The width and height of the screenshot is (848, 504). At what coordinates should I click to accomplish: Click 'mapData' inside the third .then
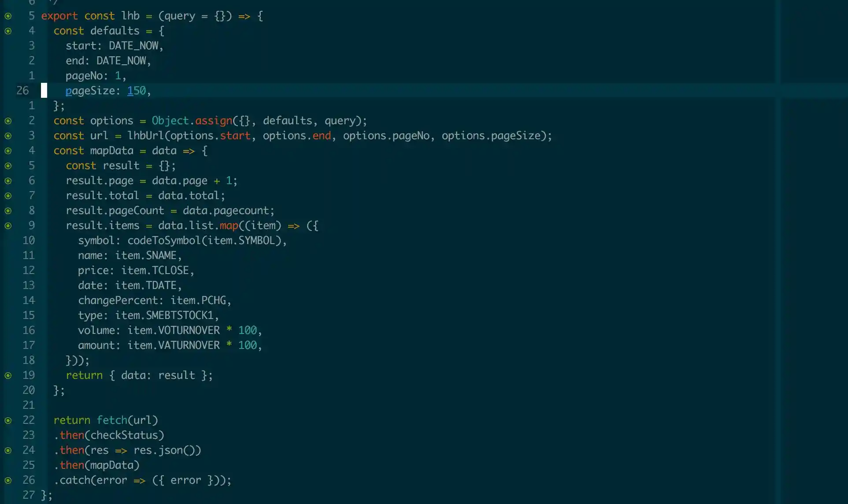(112, 465)
